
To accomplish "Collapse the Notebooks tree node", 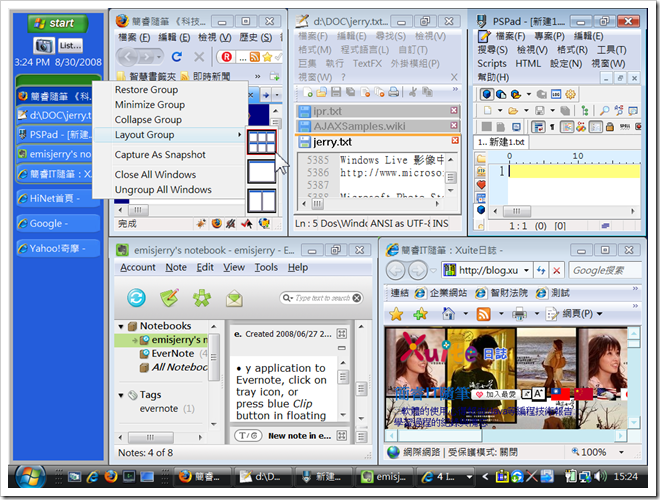I will pyautogui.click(x=121, y=327).
